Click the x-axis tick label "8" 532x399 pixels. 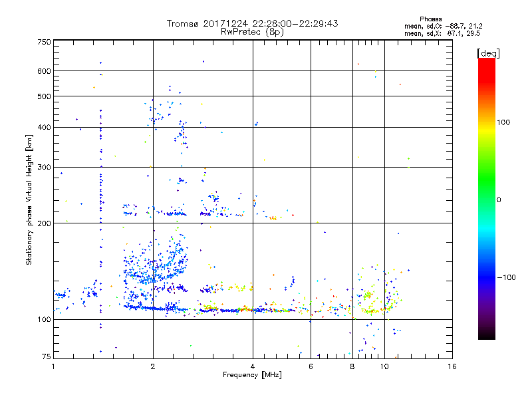[352, 366]
